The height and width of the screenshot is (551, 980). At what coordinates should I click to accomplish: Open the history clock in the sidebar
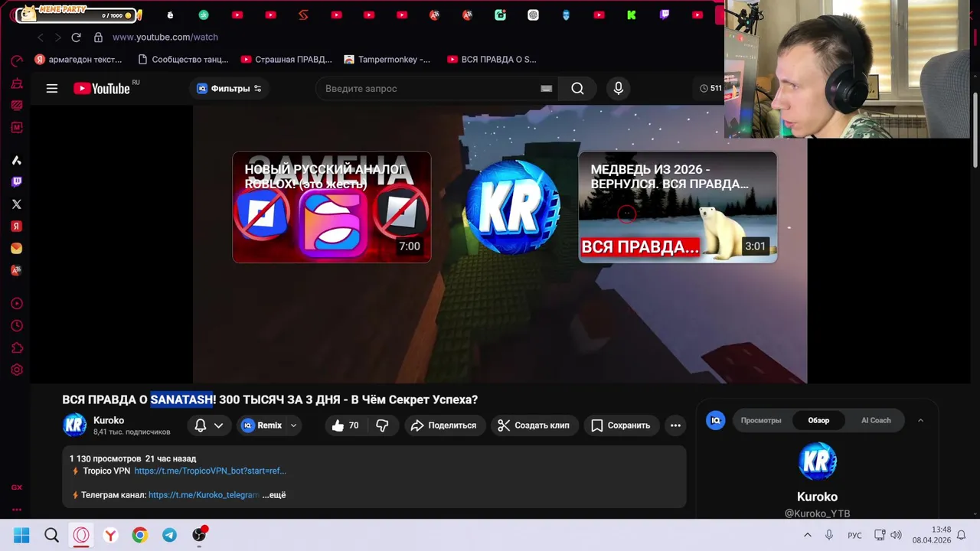coord(16,326)
